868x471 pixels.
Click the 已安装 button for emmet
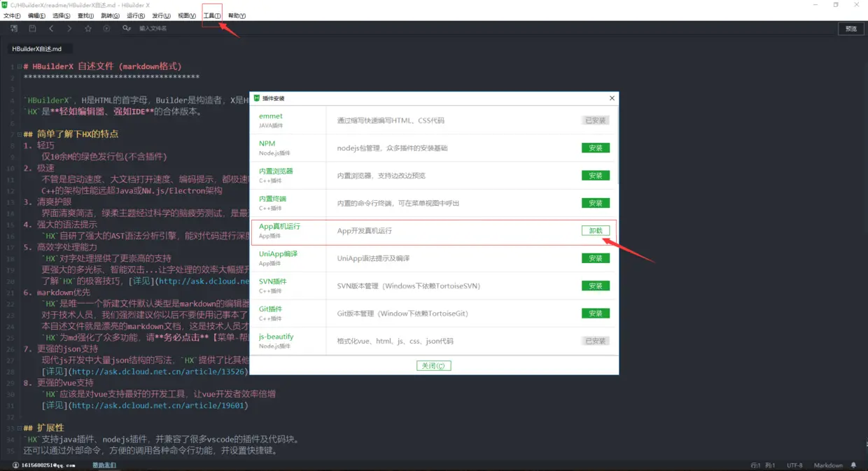point(595,120)
